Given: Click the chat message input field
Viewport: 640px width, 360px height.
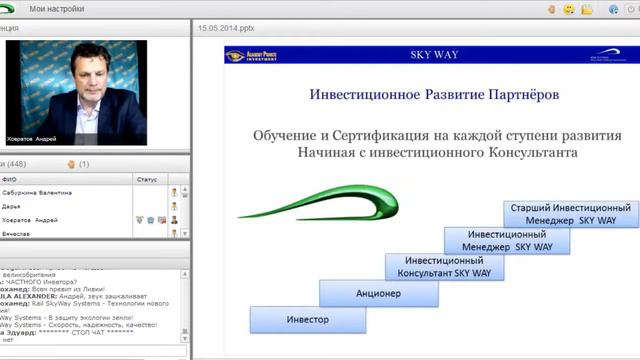Looking at the screenshot, I should point(93,350).
